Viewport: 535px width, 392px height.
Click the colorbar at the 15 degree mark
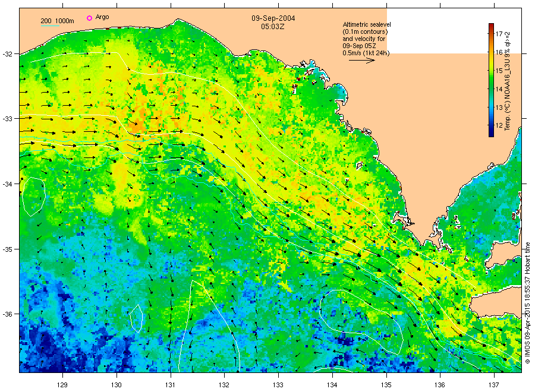click(491, 71)
